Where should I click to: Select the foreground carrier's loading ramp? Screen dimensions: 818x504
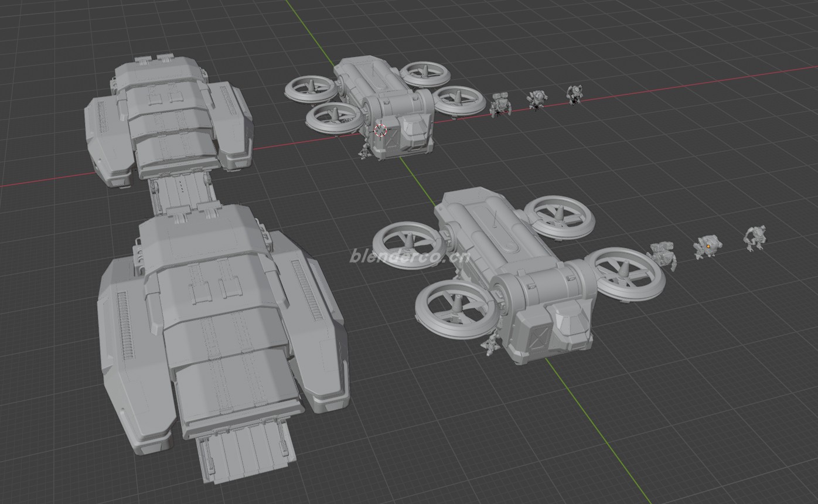tap(246, 452)
